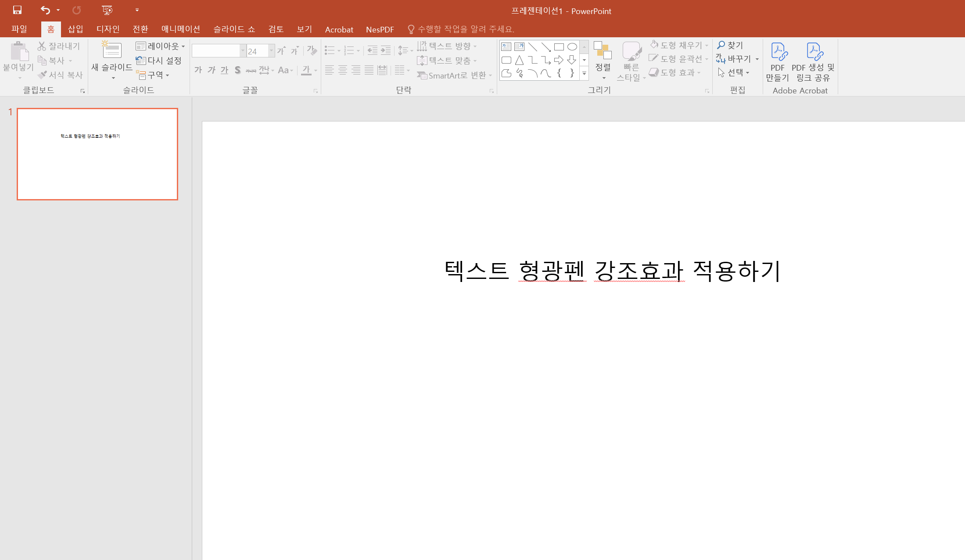
Task: Select the oval shape in gallery
Action: pyautogui.click(x=572, y=47)
